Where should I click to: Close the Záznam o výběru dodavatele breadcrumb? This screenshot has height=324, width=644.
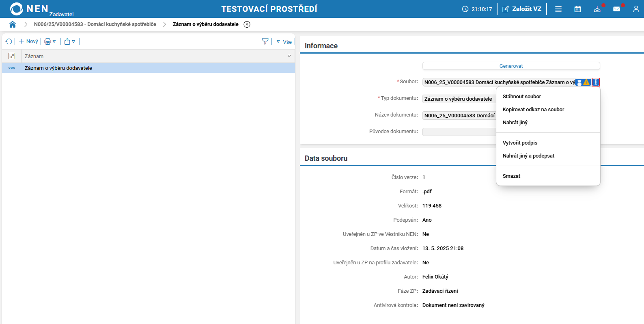pos(247,24)
